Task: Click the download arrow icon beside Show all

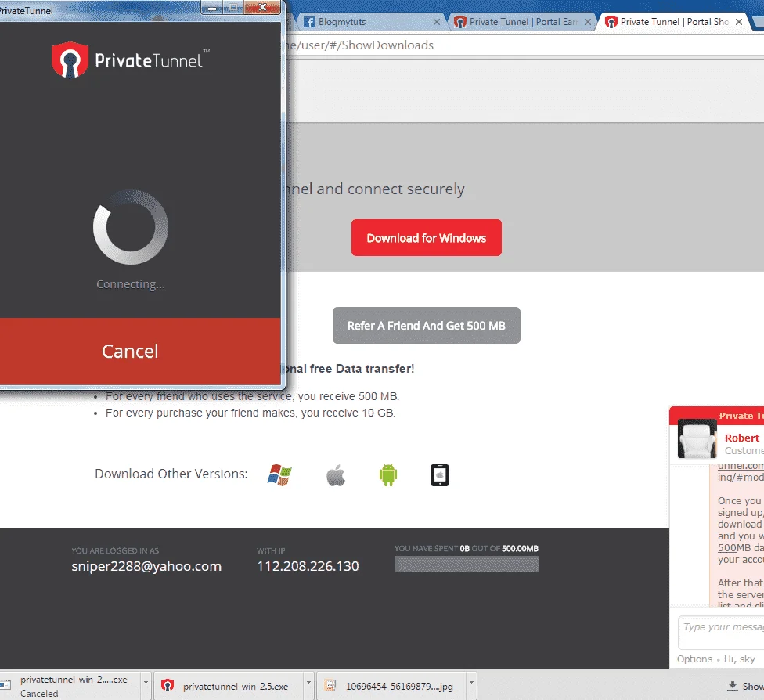Action: click(733, 687)
